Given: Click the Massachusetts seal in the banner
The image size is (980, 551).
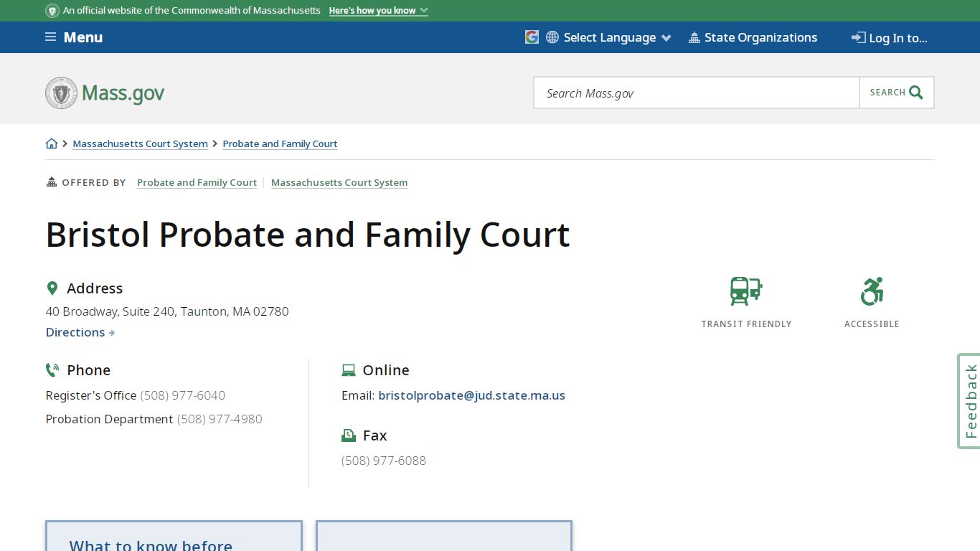Looking at the screenshot, I should pyautogui.click(x=52, y=11).
